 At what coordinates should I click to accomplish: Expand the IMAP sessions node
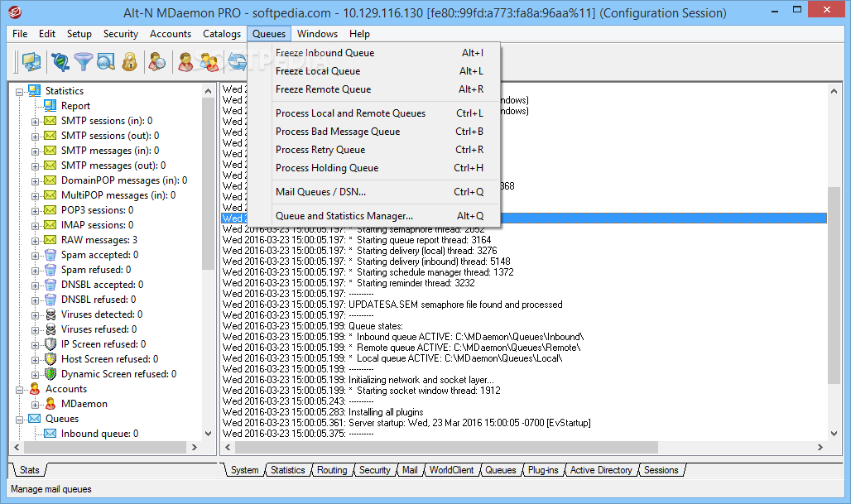(x=36, y=226)
